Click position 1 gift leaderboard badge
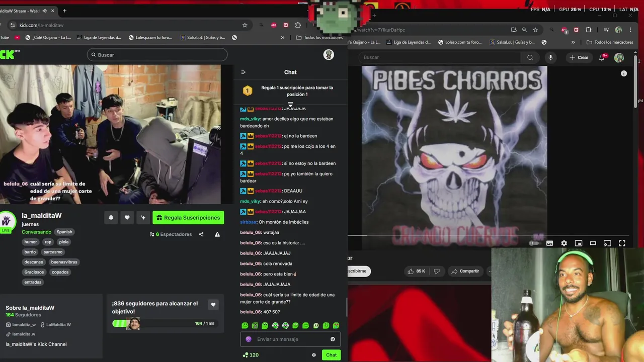 [247, 90]
